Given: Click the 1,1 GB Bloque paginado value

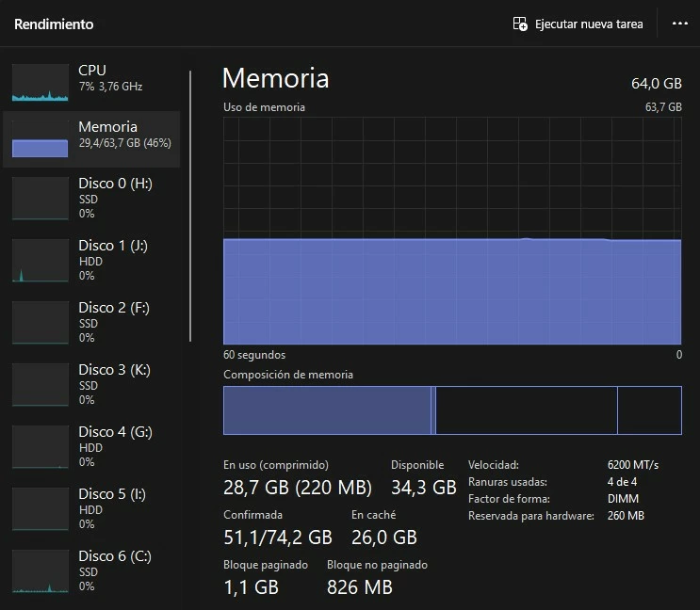Looking at the screenshot, I should click(x=251, y=587).
